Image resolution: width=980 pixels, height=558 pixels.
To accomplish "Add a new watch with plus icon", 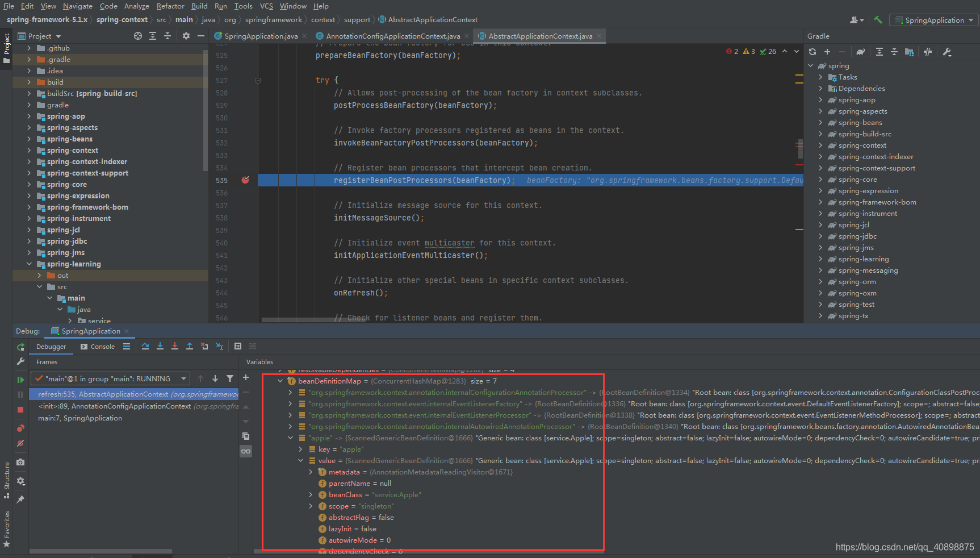I will [x=246, y=377].
